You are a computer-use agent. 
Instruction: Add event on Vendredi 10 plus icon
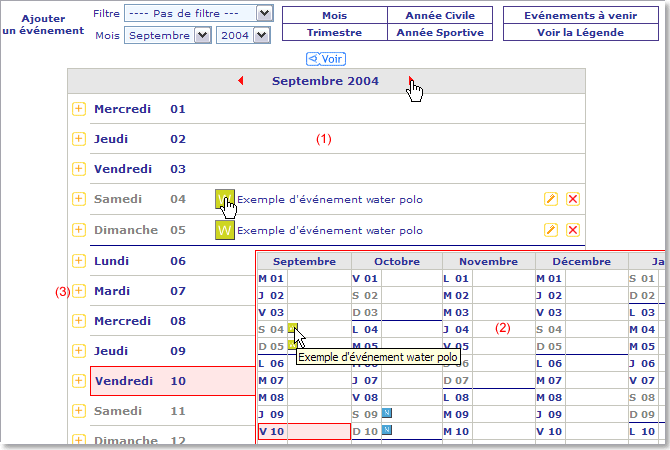[79, 381]
